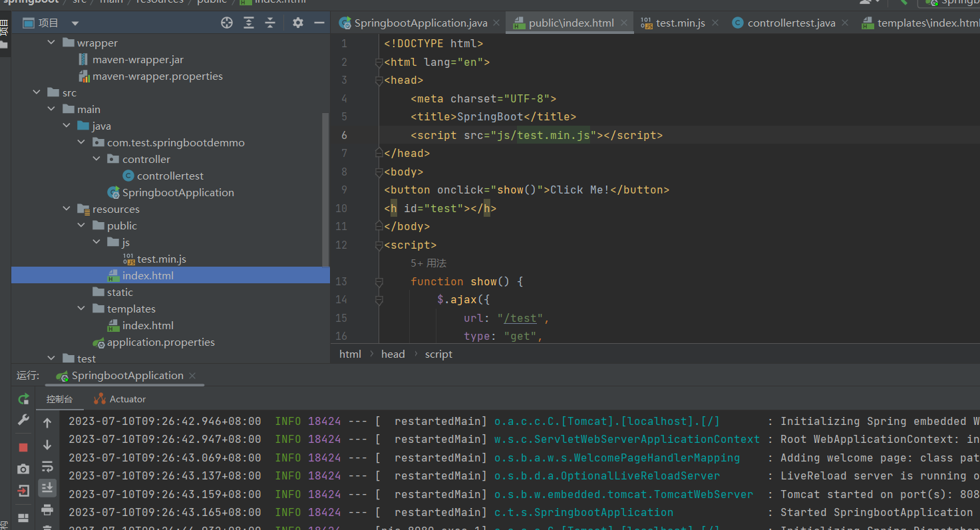Print console output with the printer icon
The image size is (980, 530).
pos(47,510)
